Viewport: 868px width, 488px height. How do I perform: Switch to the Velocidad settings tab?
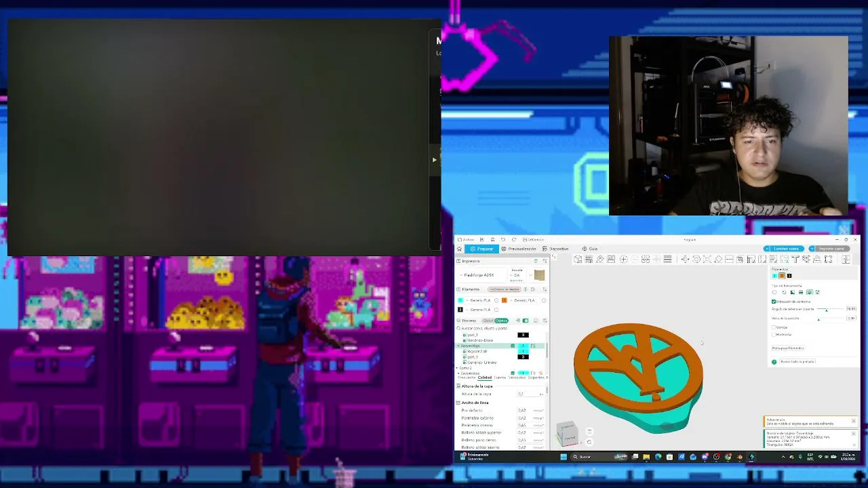(517, 378)
